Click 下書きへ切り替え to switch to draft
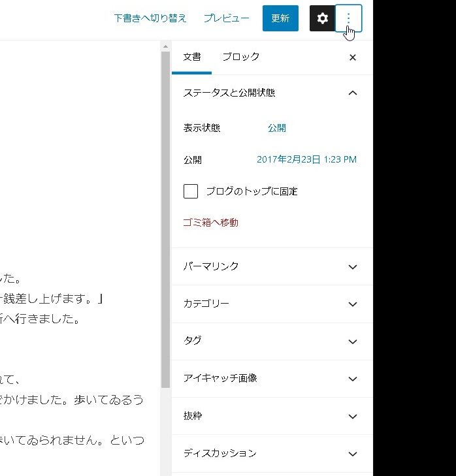Screen dimensions: 456x476 coord(150,18)
